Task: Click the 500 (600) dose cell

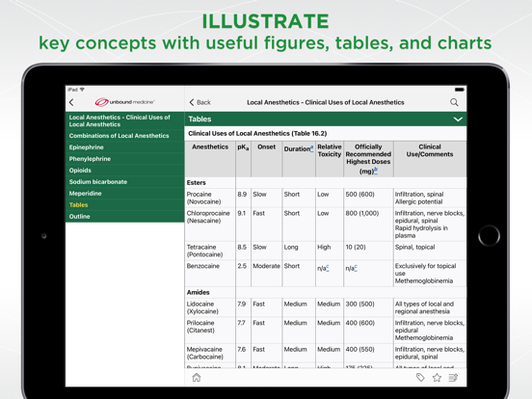Action: point(368,198)
